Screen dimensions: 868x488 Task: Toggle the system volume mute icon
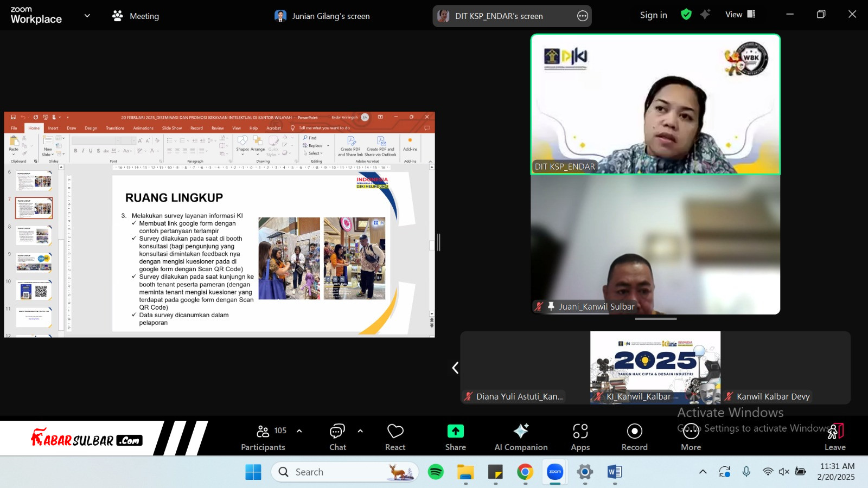pos(784,472)
